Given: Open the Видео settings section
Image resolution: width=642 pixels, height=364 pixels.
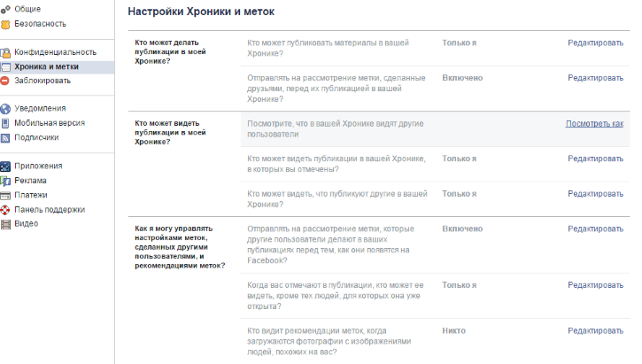Looking at the screenshot, I should coord(27,224).
